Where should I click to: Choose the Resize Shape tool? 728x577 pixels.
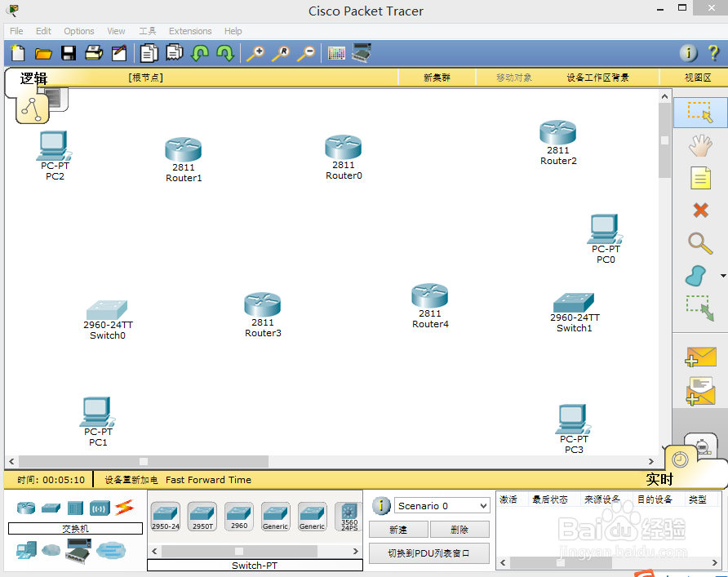coord(700,308)
